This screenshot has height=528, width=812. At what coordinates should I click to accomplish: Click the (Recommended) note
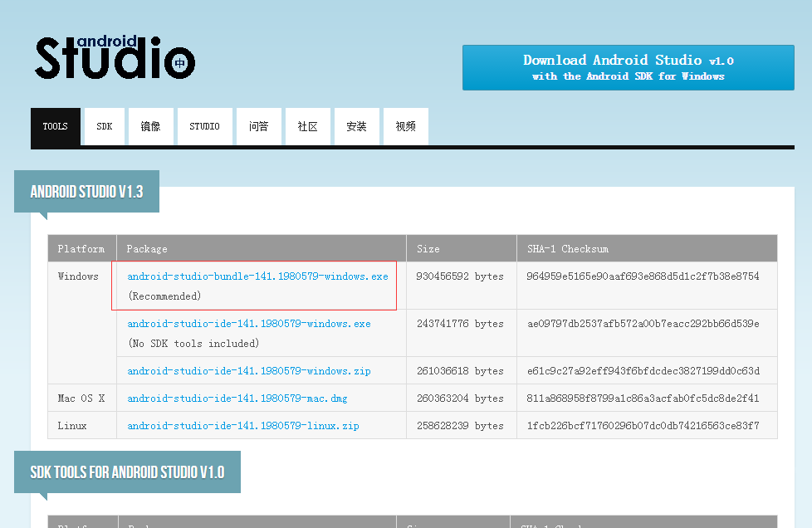pyautogui.click(x=164, y=296)
